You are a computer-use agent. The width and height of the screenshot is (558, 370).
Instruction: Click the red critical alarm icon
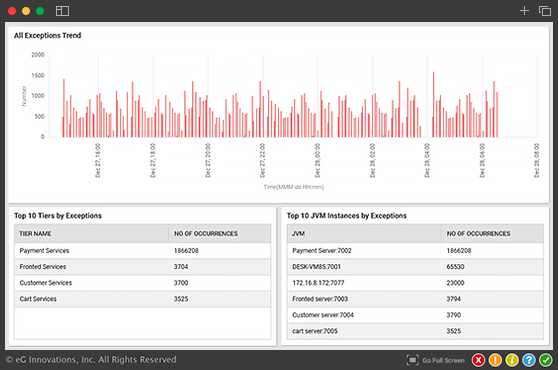[x=478, y=360]
